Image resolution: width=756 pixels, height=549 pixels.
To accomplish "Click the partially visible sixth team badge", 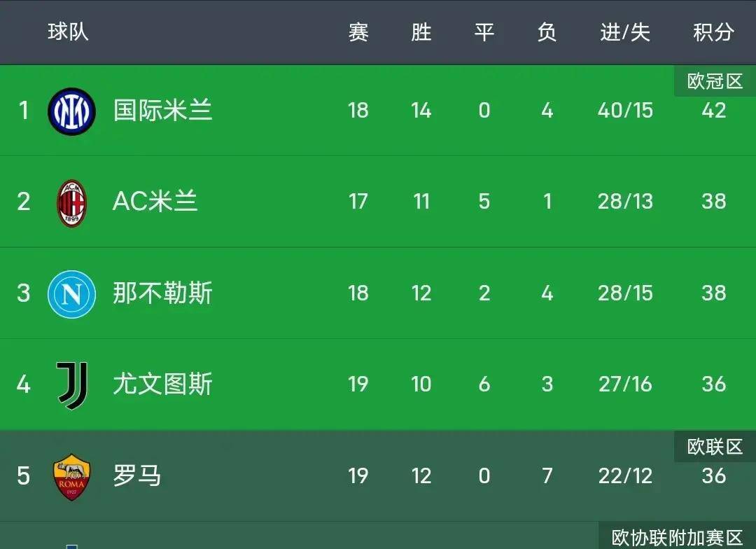I will (x=71, y=546).
